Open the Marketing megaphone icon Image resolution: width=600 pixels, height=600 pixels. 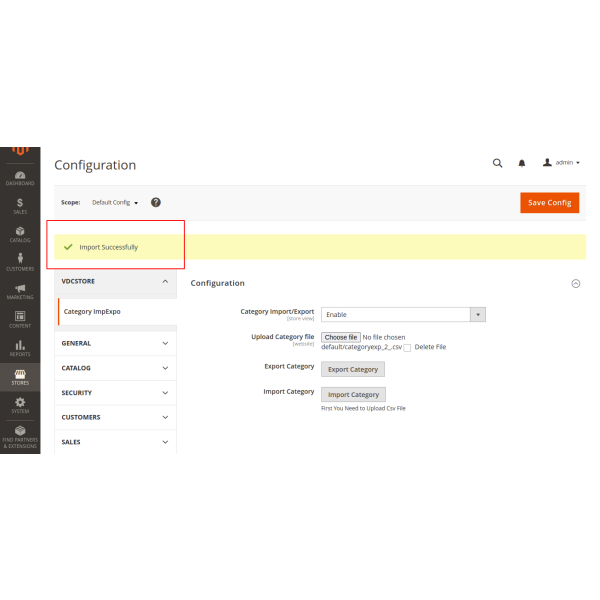[x=20, y=290]
